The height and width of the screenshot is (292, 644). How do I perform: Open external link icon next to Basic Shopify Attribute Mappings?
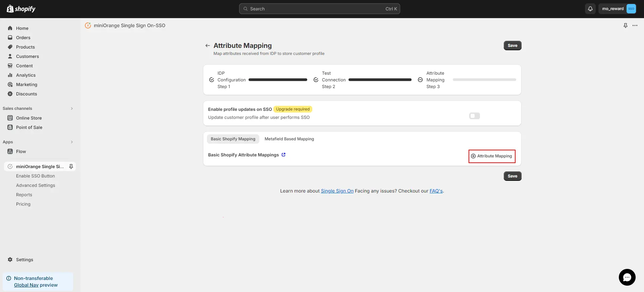coord(283,155)
